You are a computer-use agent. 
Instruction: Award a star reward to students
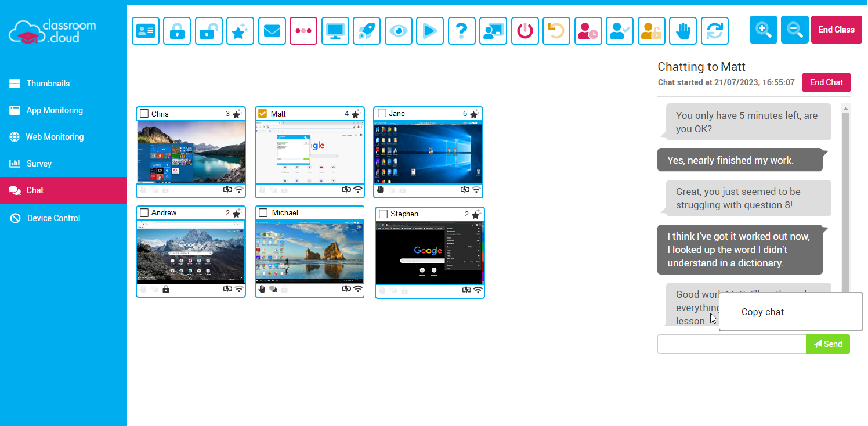(240, 30)
